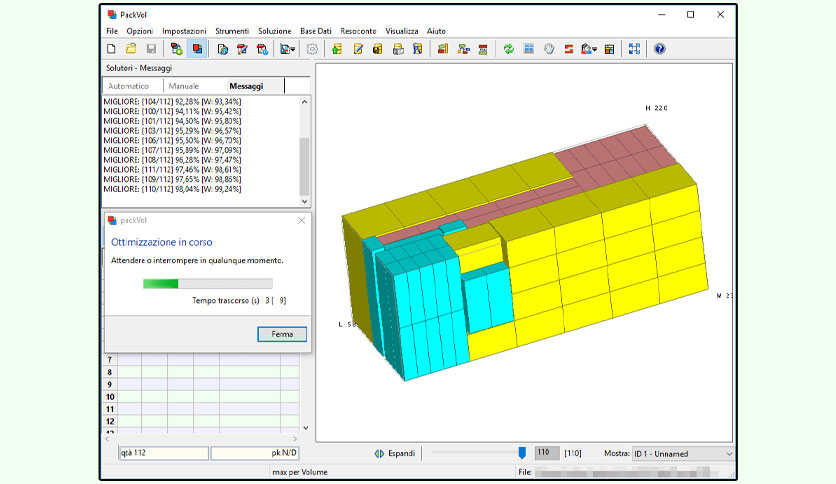Open the File menu
The image size is (836, 484).
pyautogui.click(x=112, y=31)
